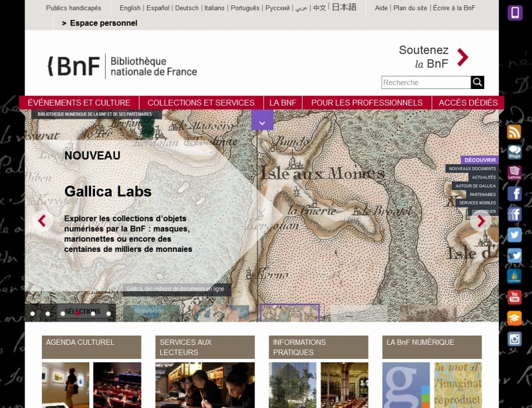Switch language to Deutsch

187,8
